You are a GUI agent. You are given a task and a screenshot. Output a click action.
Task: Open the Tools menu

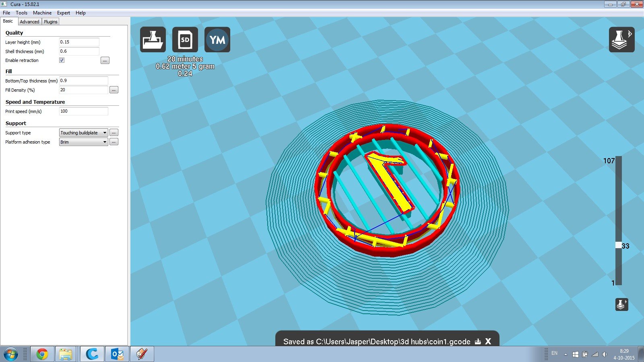(21, 13)
